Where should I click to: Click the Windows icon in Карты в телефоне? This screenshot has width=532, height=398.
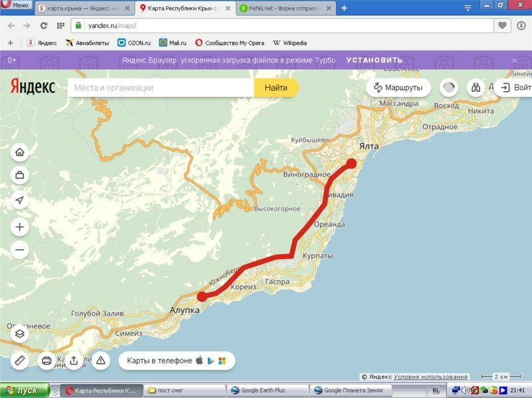[x=222, y=361]
